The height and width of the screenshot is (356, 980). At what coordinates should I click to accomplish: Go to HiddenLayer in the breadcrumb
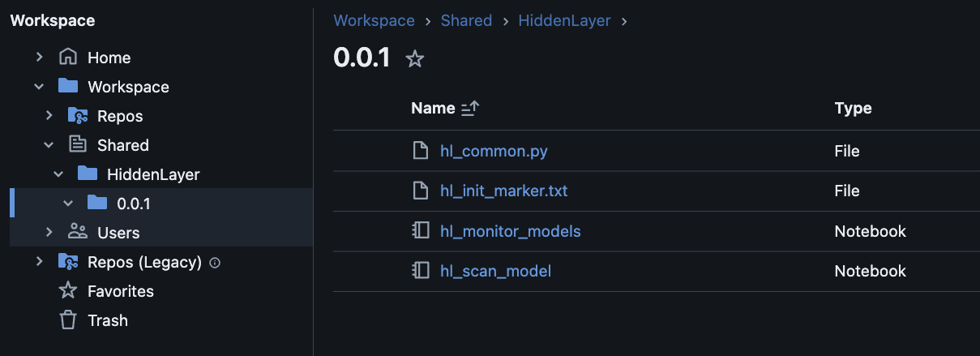tap(564, 20)
